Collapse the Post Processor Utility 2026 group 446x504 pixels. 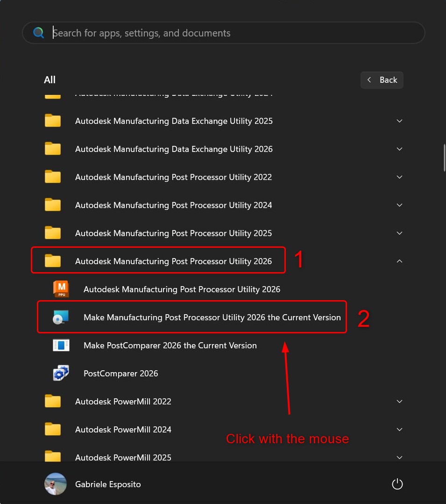click(399, 261)
